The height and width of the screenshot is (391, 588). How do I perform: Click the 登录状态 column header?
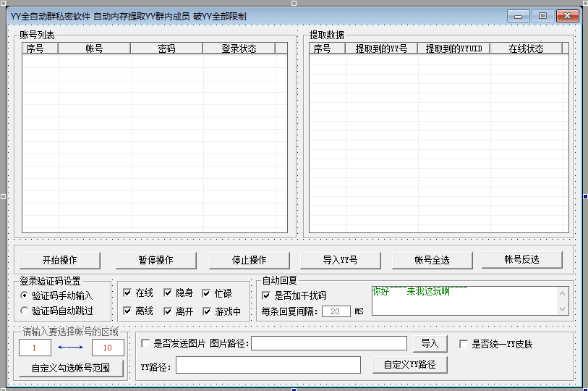pos(239,49)
